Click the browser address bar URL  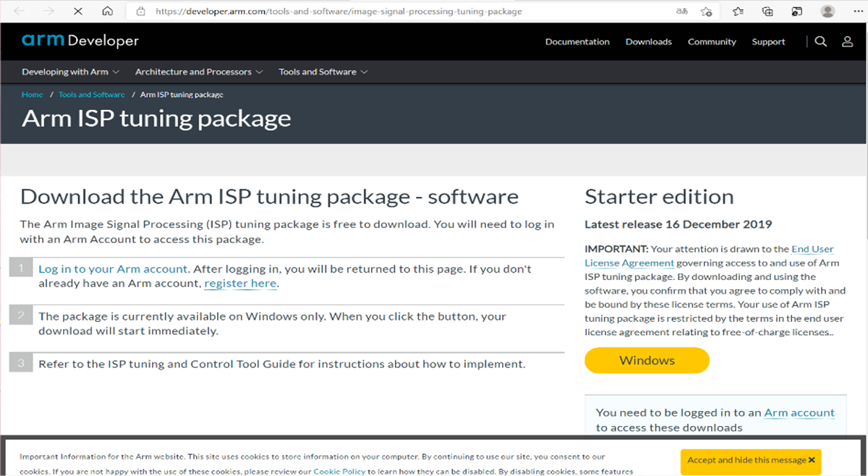coord(339,12)
